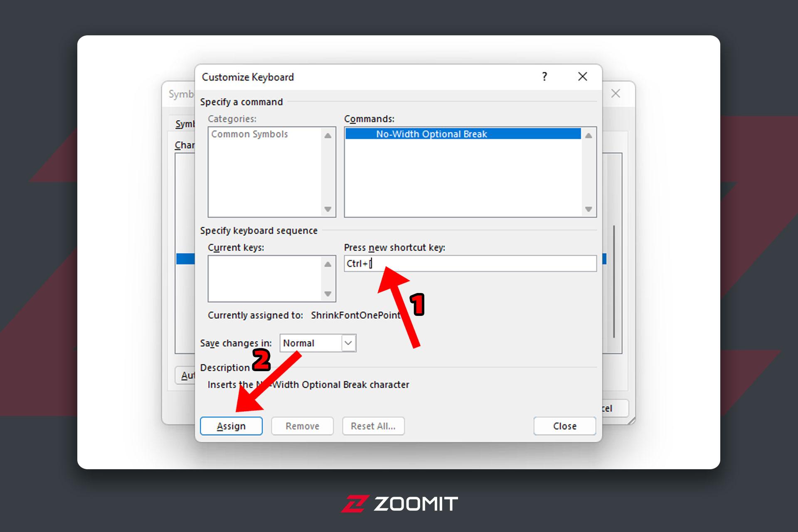The image size is (798, 532).
Task: Select Common Symbols category
Action: (x=249, y=134)
